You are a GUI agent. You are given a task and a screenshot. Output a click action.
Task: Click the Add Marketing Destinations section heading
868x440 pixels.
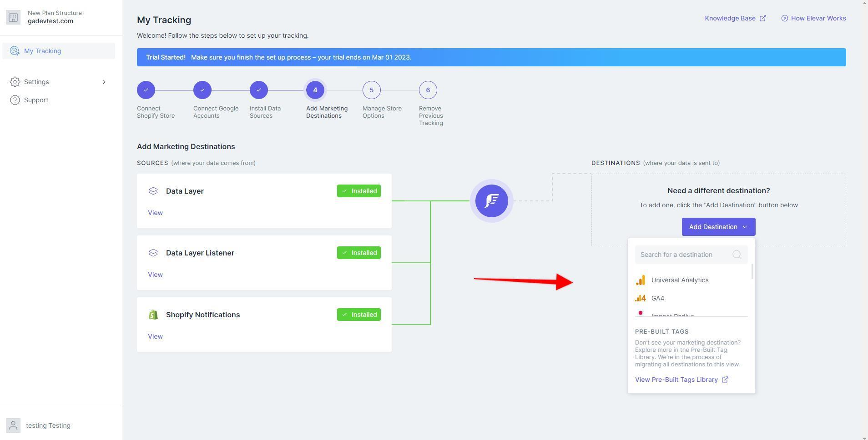186,146
